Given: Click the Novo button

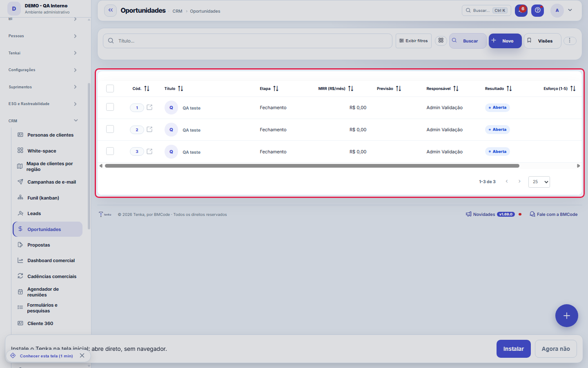Looking at the screenshot, I should click(505, 41).
